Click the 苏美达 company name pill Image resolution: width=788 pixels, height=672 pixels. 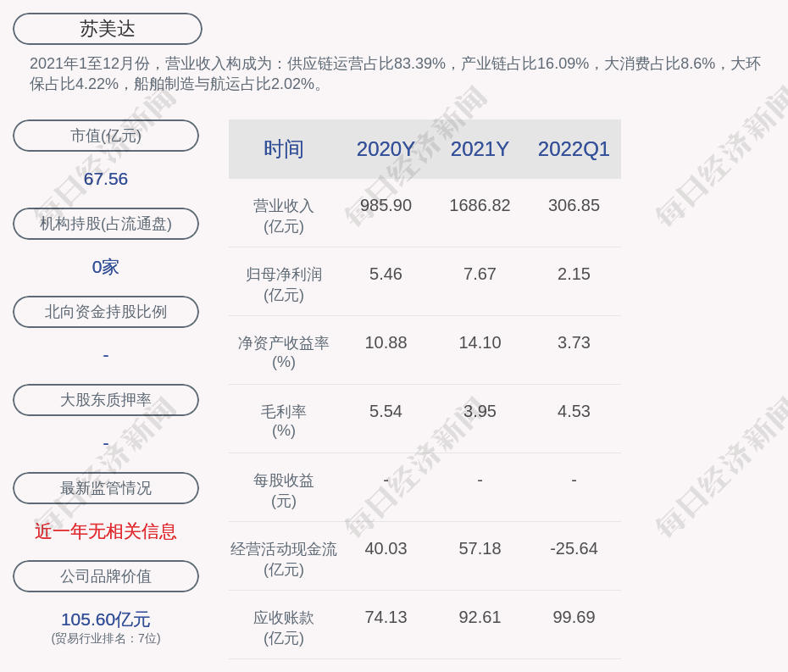(108, 29)
